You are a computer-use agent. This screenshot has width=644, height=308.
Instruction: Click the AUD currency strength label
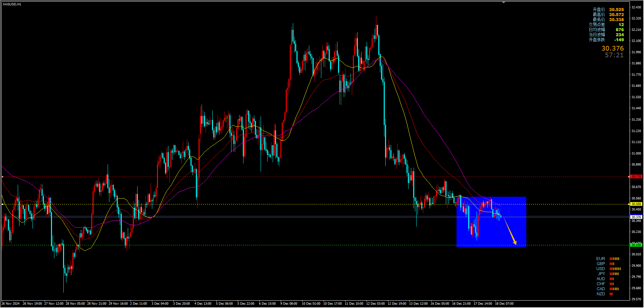601,279
